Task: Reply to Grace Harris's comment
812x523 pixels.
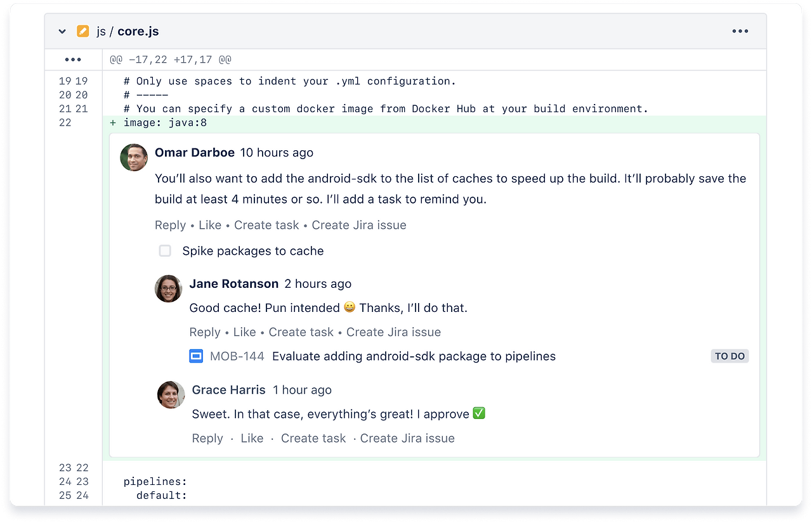Action: (207, 438)
